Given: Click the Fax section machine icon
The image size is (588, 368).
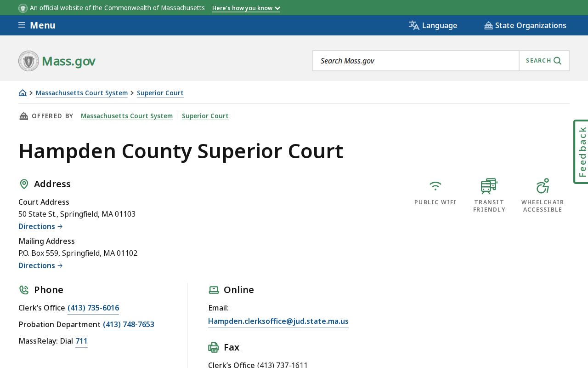Looking at the screenshot, I should coord(214,347).
